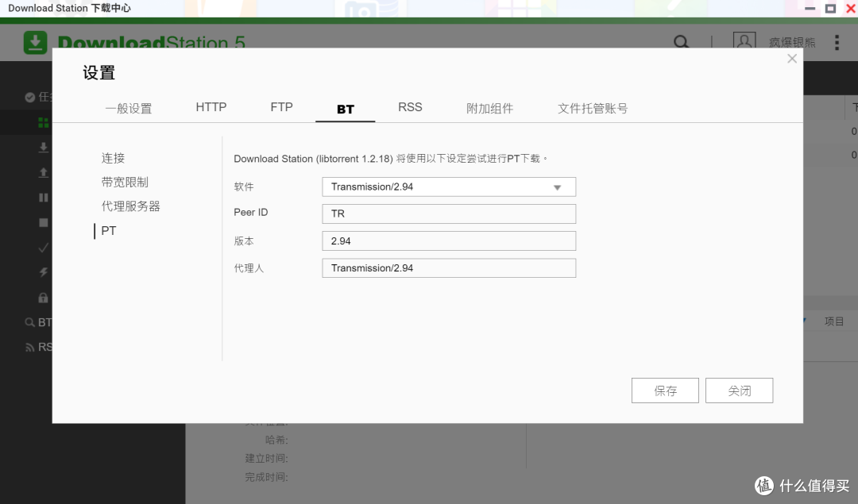Select the paused tasks icon in the sidebar
The width and height of the screenshot is (858, 504).
(x=43, y=198)
